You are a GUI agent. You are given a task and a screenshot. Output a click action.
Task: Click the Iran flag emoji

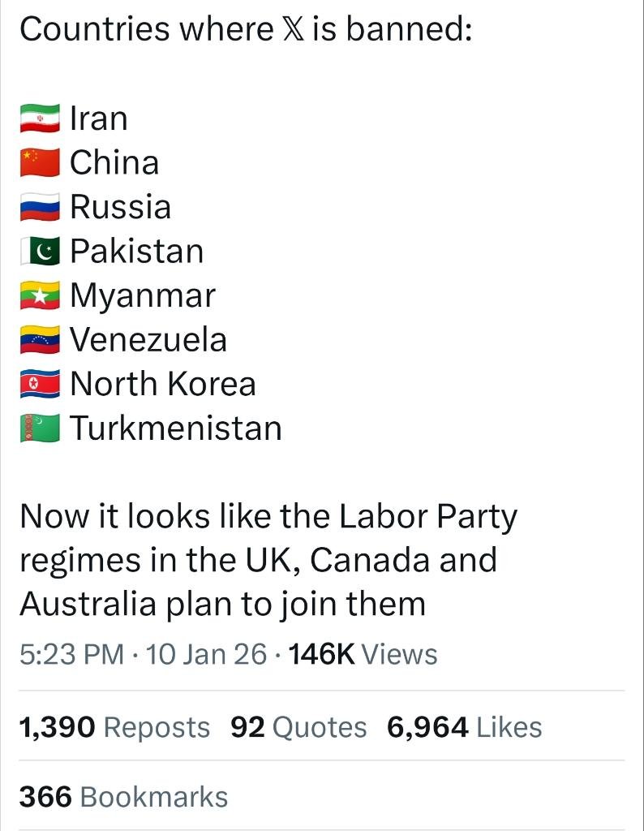(41, 118)
